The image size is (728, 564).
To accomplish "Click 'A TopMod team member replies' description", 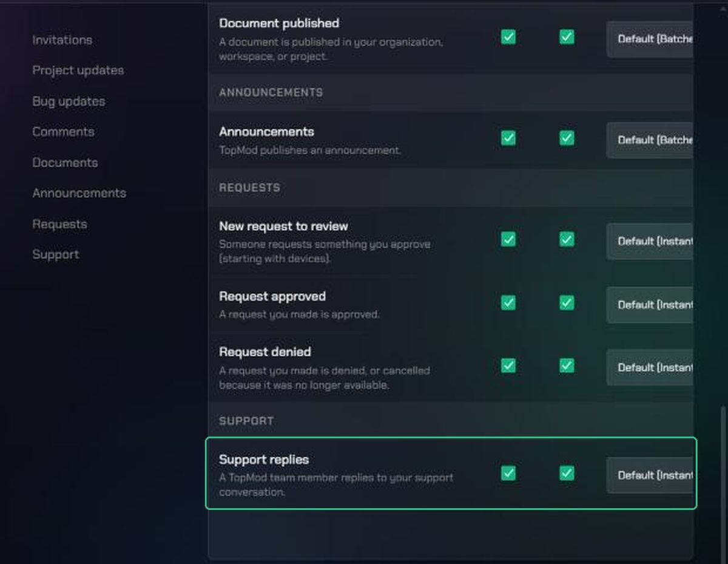I will 336,484.
